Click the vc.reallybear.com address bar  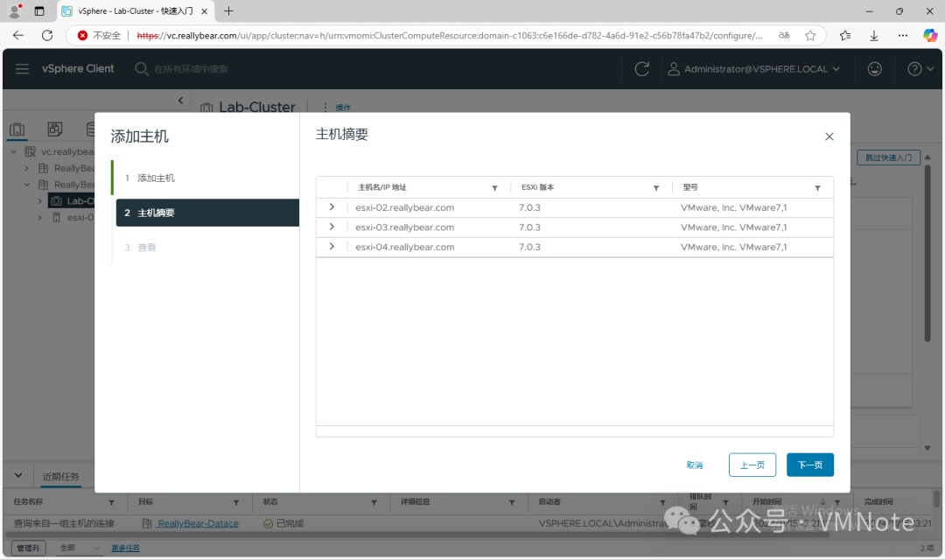click(x=449, y=36)
